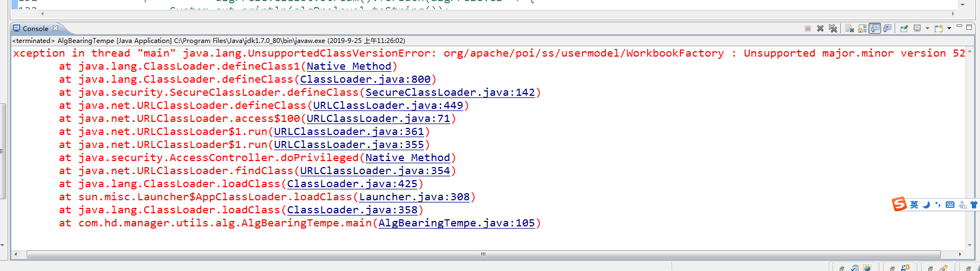Open the ClassLoader.java:800 link
Screen dimensions: 980x271
click(365, 79)
